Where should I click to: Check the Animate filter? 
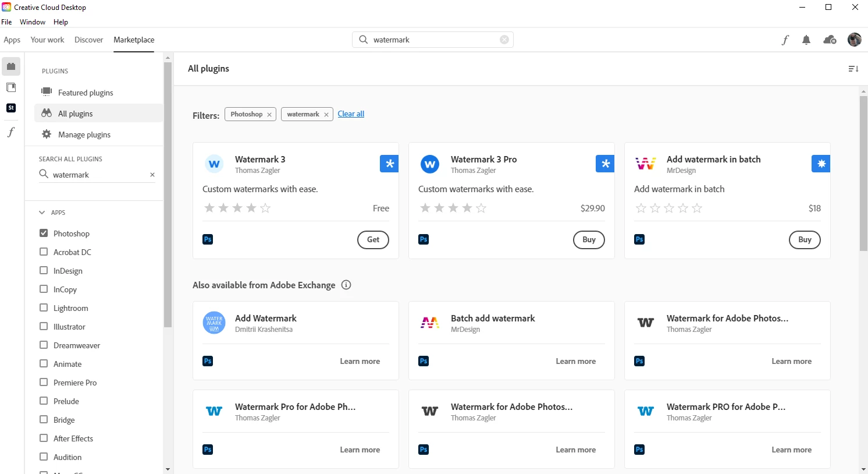(44, 363)
